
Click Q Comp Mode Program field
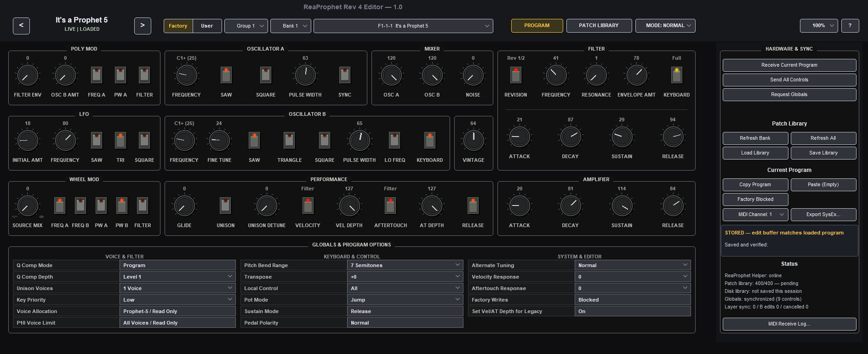click(177, 265)
